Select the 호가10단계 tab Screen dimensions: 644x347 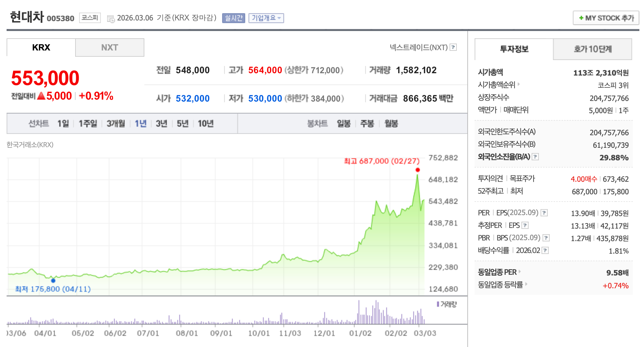593,49
